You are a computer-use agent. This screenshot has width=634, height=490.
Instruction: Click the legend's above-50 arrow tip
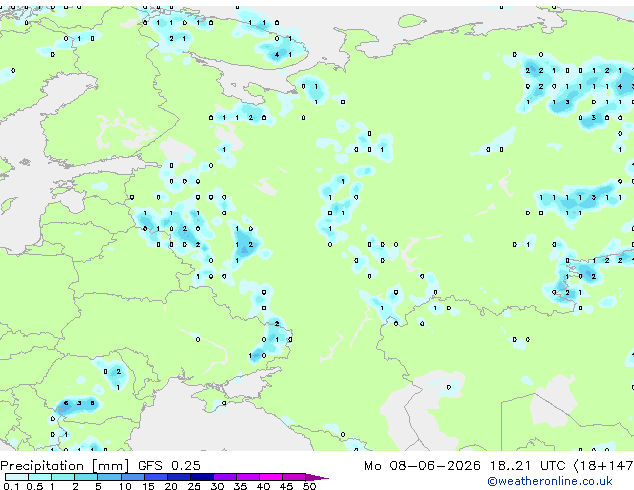(317, 477)
